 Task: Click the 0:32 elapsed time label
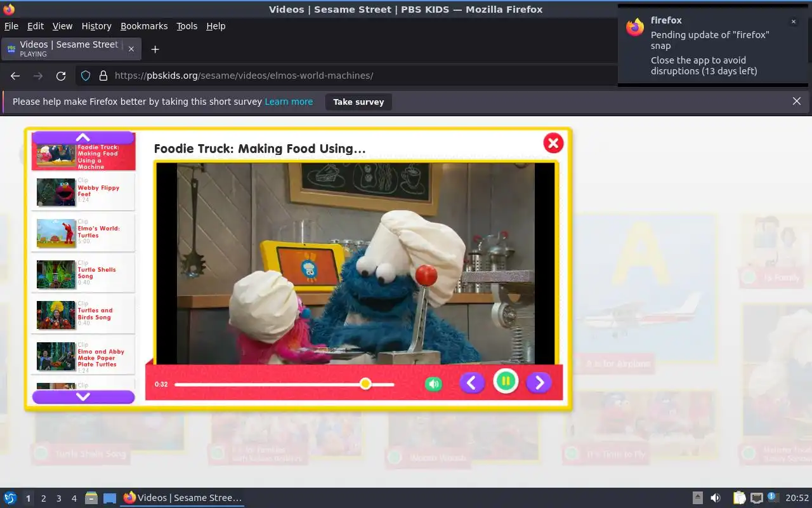click(161, 384)
